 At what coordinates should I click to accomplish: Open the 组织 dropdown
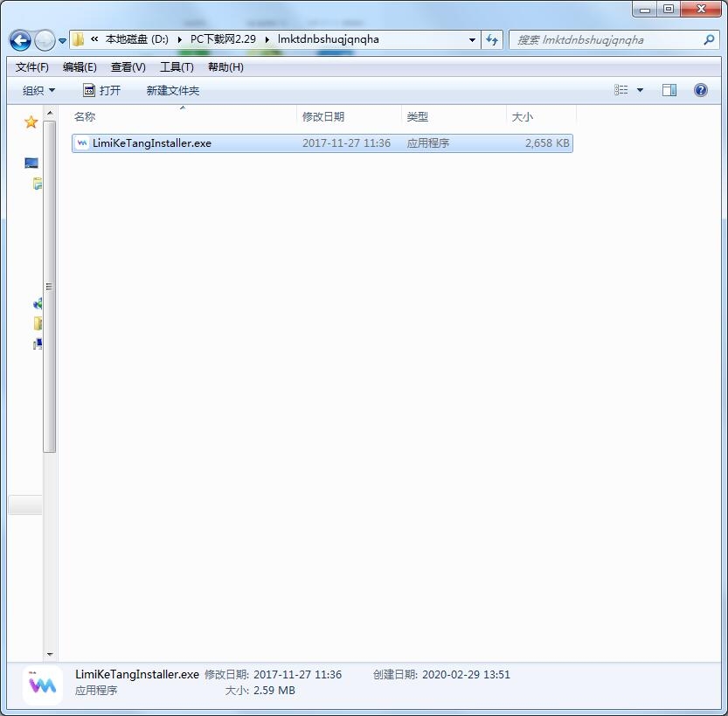point(38,91)
